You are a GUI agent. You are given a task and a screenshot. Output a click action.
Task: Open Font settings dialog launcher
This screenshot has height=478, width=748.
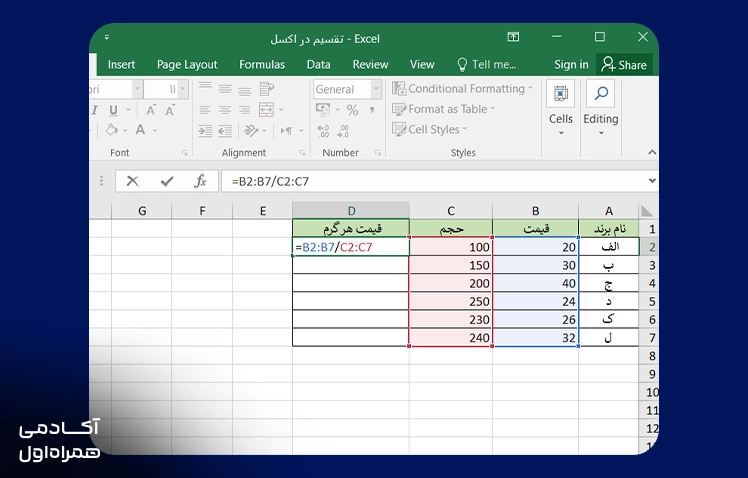(184, 153)
